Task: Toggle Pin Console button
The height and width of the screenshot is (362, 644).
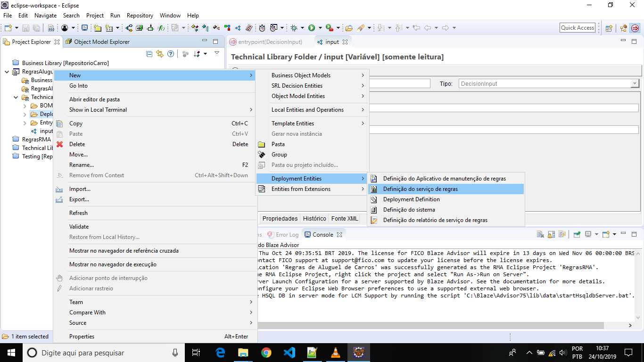Action: (577, 234)
